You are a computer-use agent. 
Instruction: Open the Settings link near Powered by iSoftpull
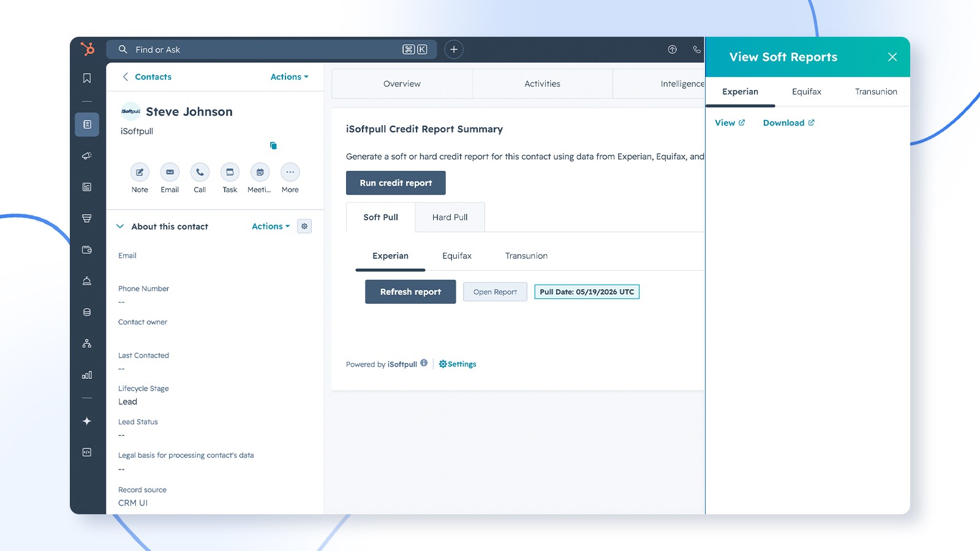click(458, 364)
